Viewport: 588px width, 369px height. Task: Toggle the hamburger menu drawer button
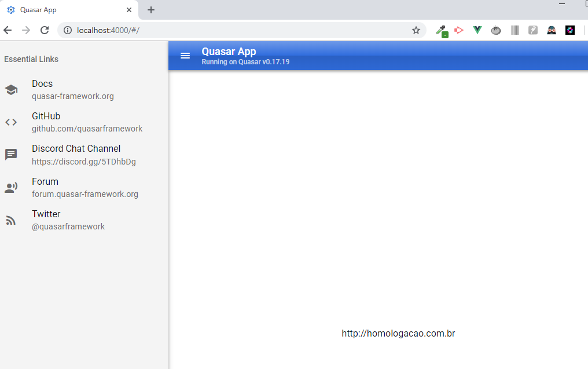185,56
